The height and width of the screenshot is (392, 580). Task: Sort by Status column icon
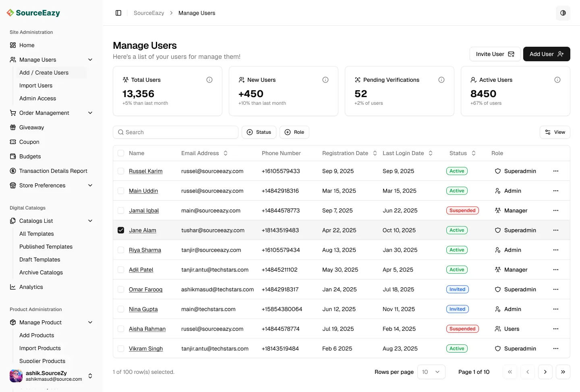coord(474,153)
